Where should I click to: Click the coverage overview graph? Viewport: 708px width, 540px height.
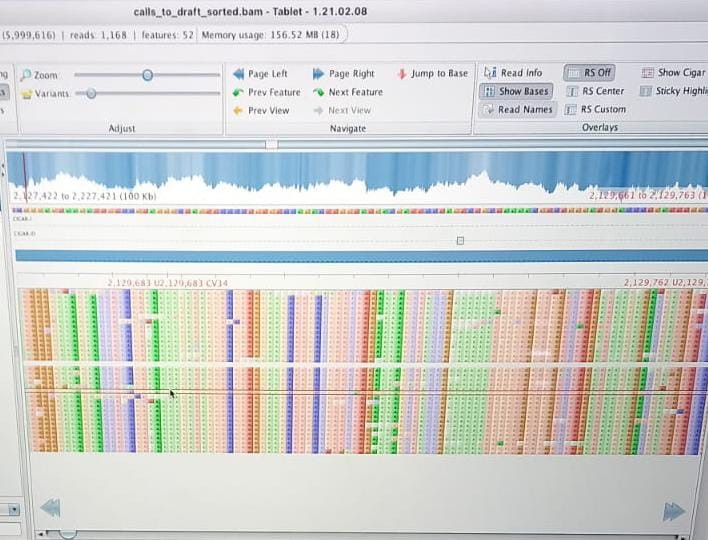pos(357,175)
